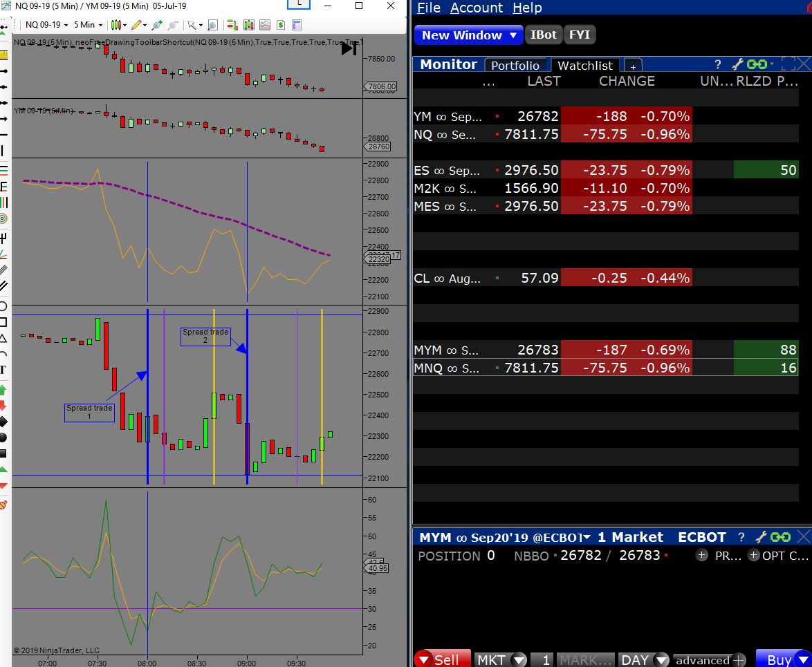Click the order entry help question mark

741,537
